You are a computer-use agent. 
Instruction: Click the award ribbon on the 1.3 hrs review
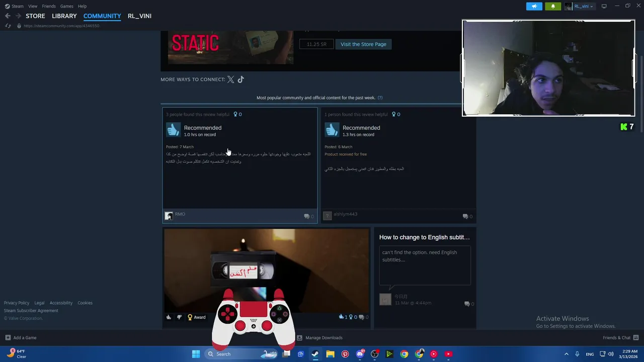coord(393,114)
